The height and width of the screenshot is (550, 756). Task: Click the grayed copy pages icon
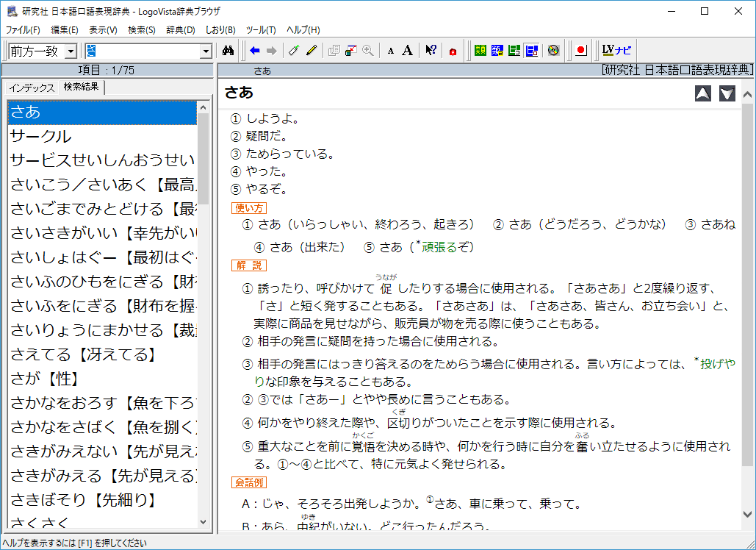(334, 50)
